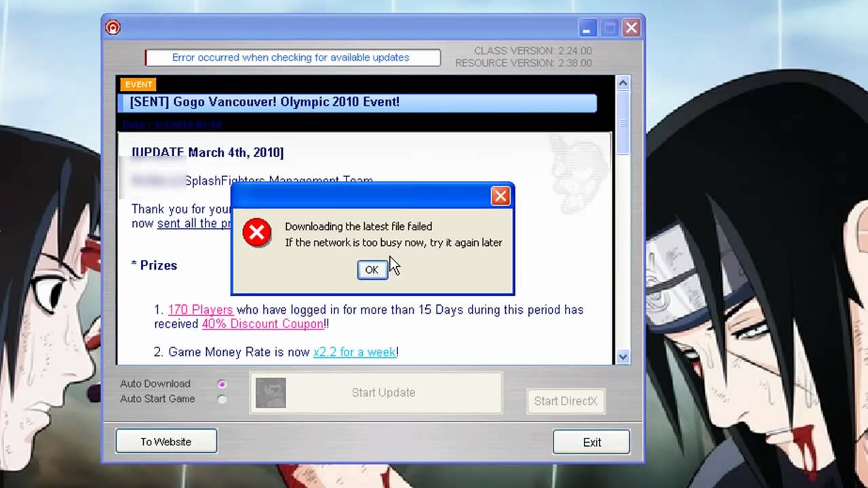Open the 40% Discount Coupon link
The height and width of the screenshot is (488, 868).
pos(263,324)
